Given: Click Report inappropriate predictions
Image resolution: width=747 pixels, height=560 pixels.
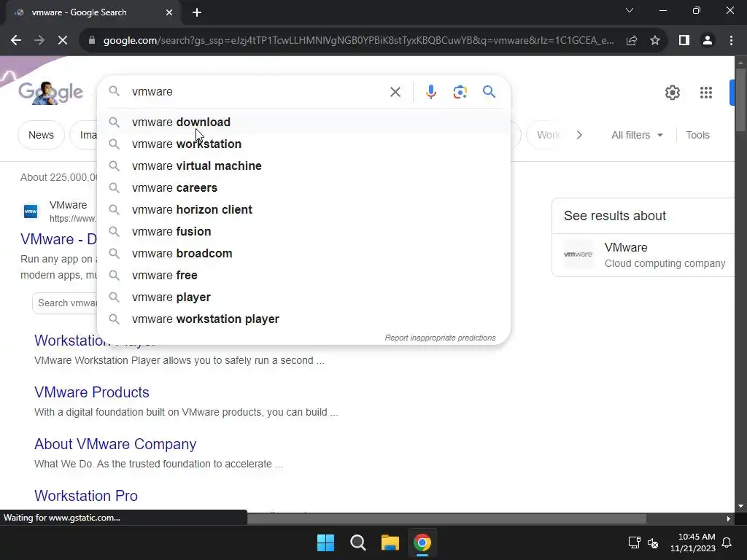Looking at the screenshot, I should (x=440, y=338).
